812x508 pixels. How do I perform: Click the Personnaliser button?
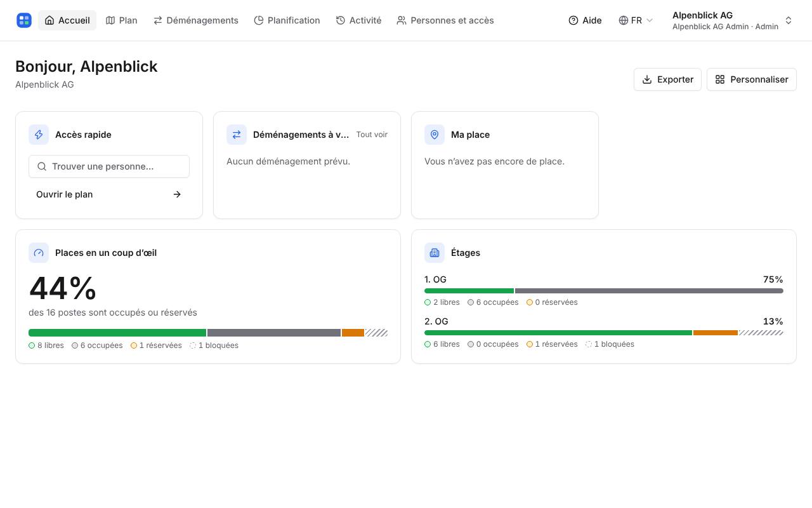click(752, 79)
